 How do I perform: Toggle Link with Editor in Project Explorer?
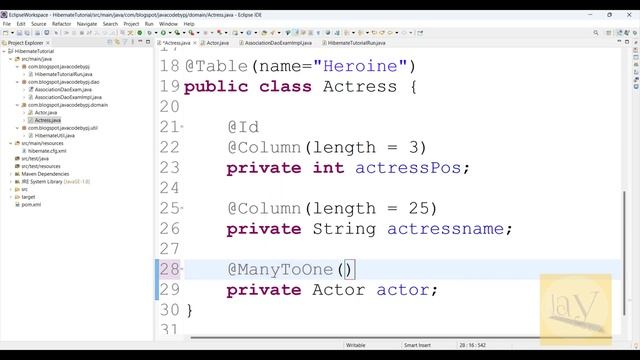tap(117, 42)
